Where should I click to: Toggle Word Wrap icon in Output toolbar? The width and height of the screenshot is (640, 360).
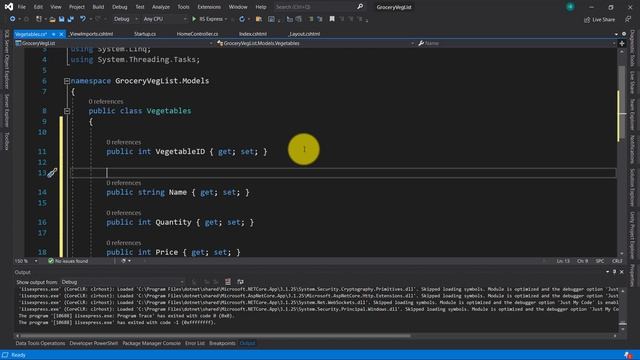coord(240,282)
